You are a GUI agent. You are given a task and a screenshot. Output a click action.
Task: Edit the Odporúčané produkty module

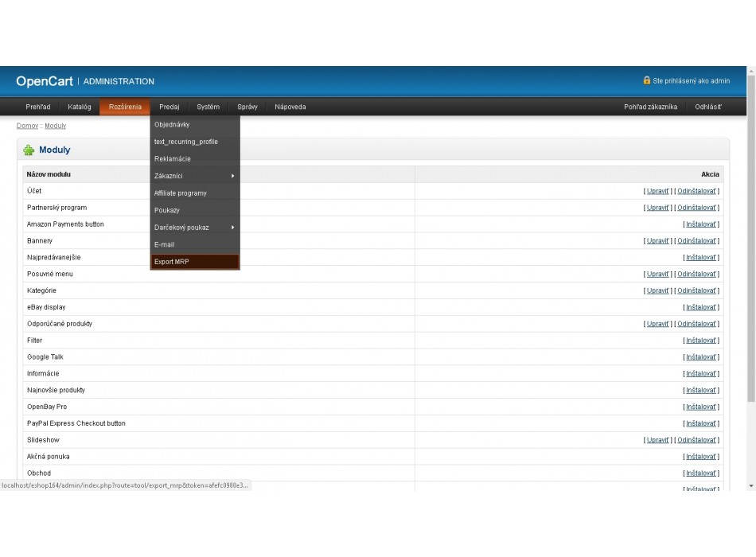(x=657, y=324)
